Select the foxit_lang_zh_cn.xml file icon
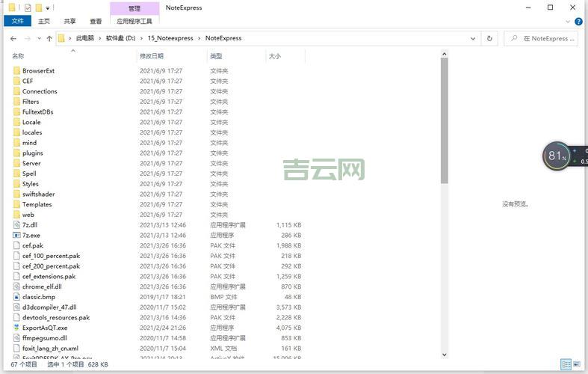The image size is (588, 374). [x=16, y=348]
